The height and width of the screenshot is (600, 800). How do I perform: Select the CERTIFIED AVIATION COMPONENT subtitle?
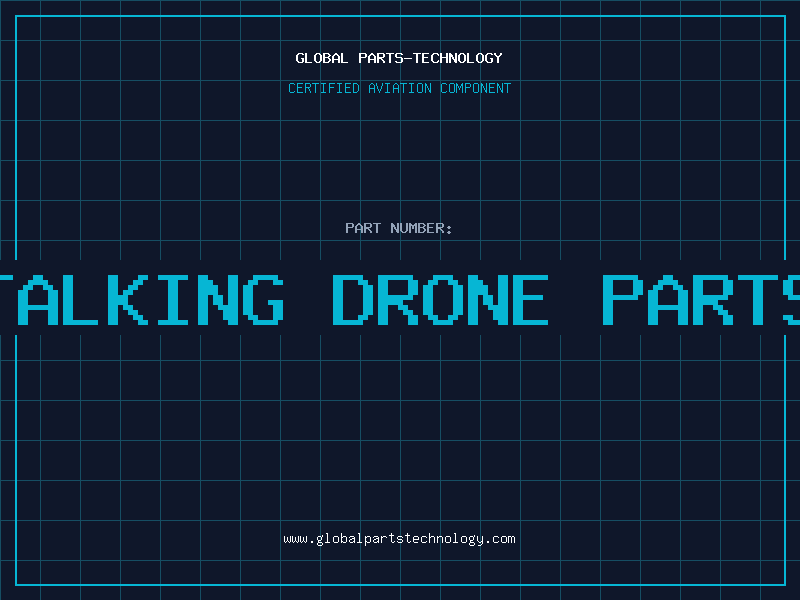[399, 88]
